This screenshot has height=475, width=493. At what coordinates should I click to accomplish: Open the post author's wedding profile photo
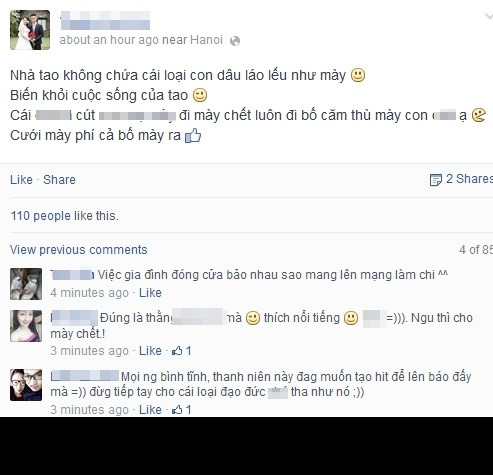point(30,30)
